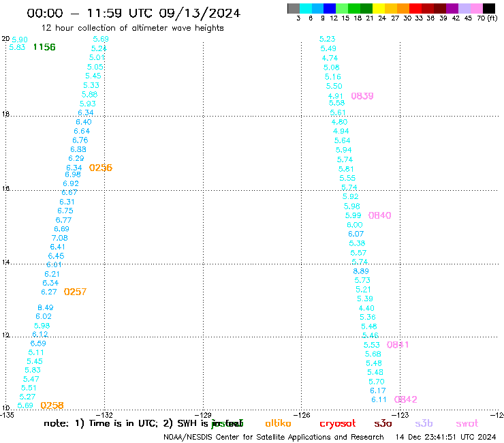
Task: Click the pink 0839 swot time label
Action: [x=362, y=96]
